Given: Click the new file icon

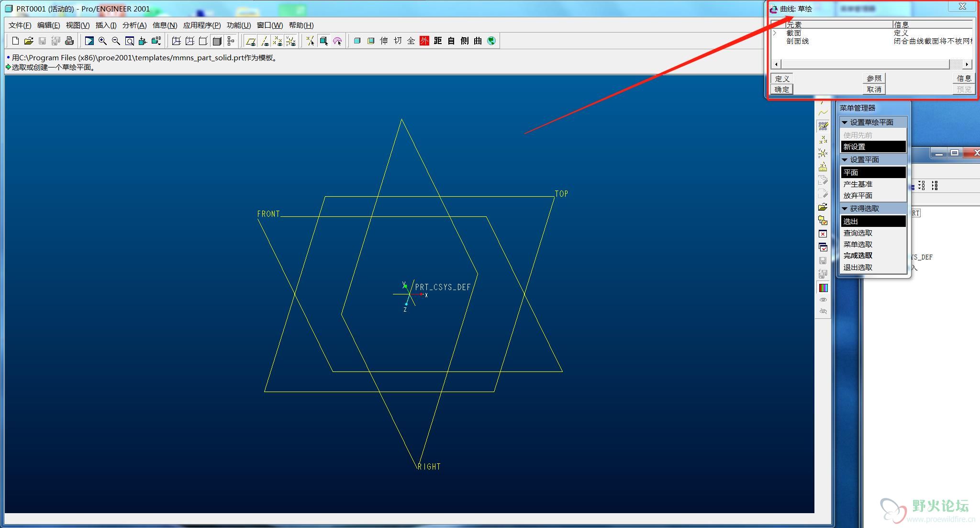Looking at the screenshot, I should point(15,41).
